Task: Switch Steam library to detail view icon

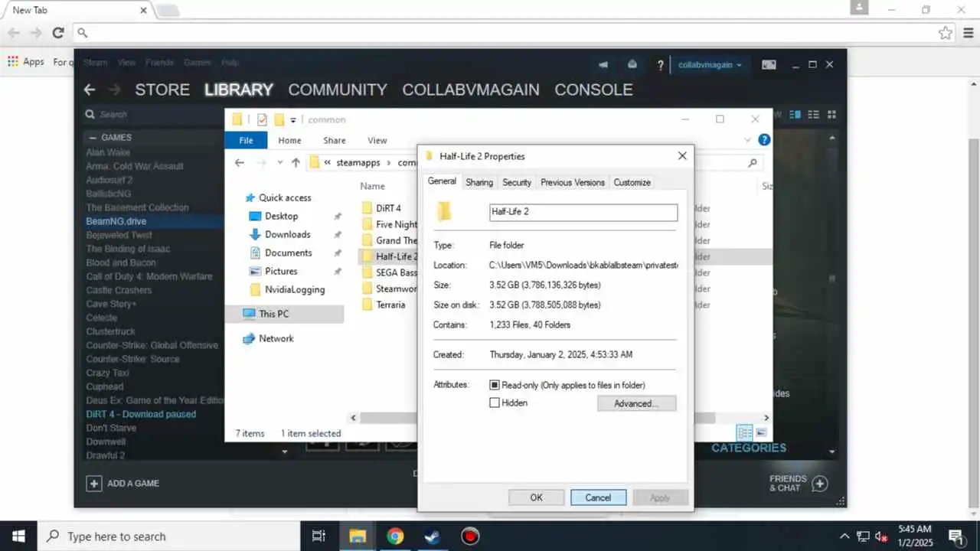Action: coord(795,115)
